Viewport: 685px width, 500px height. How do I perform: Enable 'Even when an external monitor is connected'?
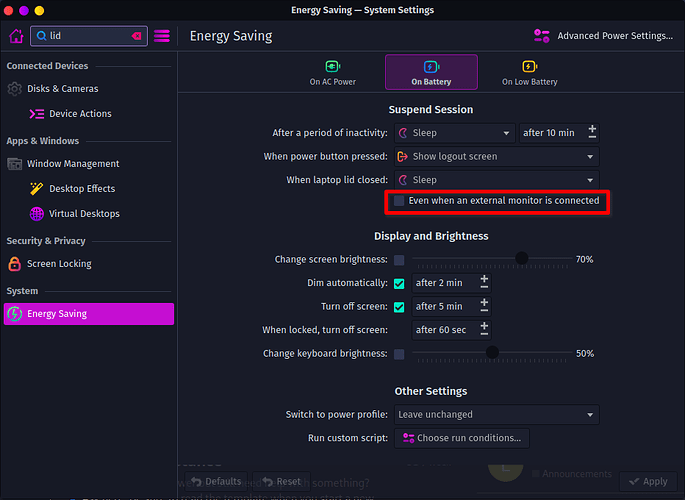point(400,201)
